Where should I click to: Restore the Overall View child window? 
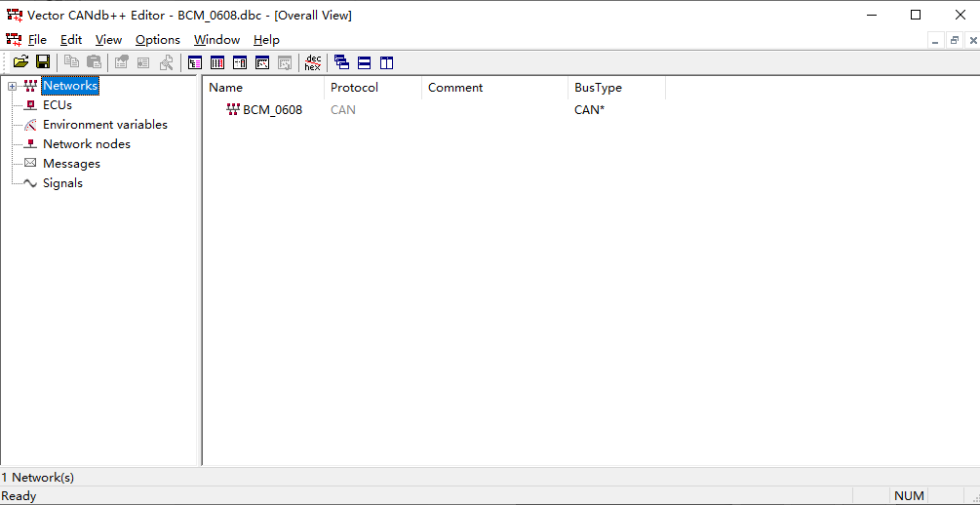pyautogui.click(x=955, y=41)
